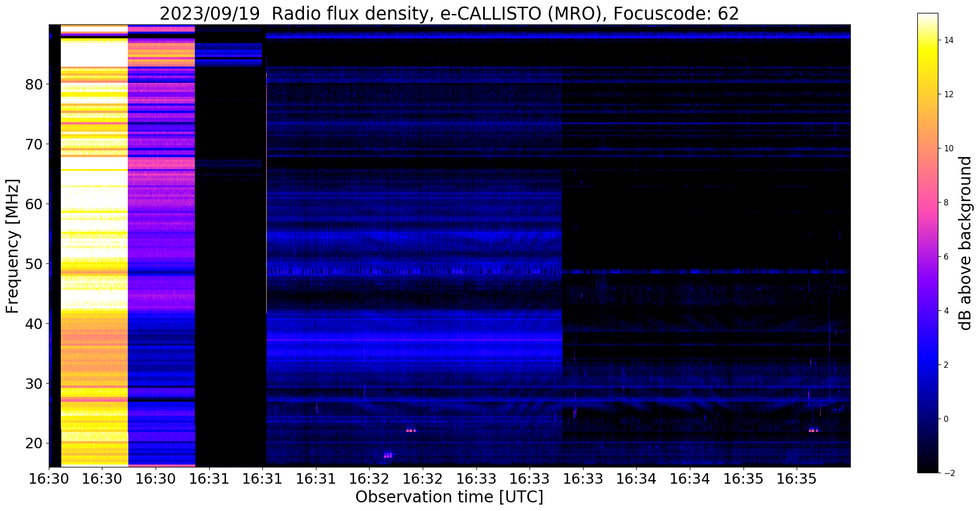Click the 'dB above background' colorbar label
The height and width of the screenshot is (511, 980).
(x=965, y=243)
